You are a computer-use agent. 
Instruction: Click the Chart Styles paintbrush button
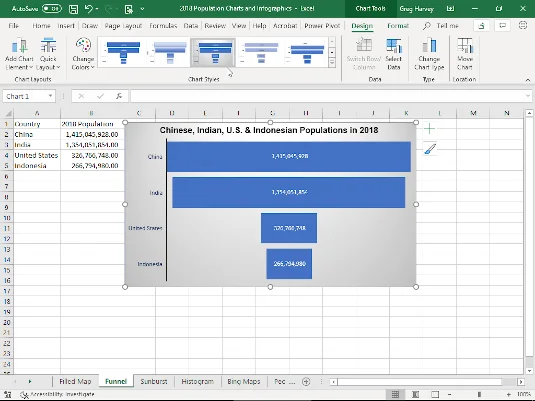[430, 149]
